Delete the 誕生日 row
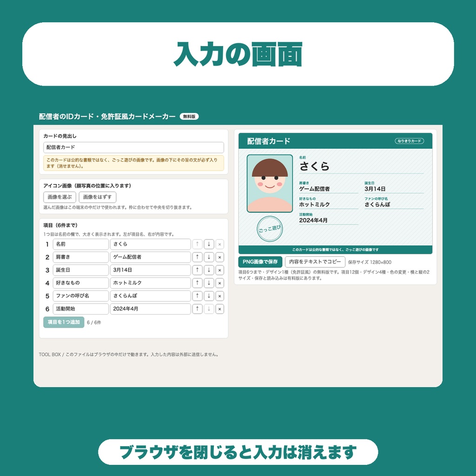Screen dimensions: 476x476 click(x=220, y=270)
